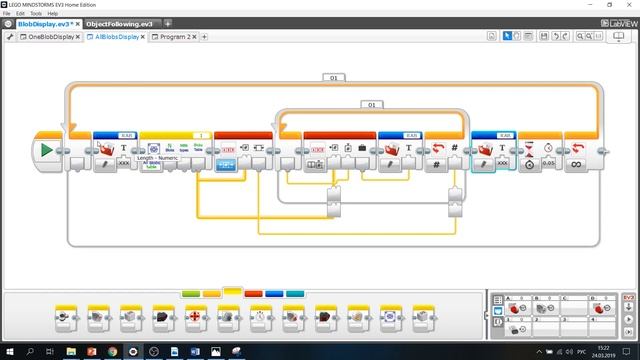The height and width of the screenshot is (360, 640).
Task: Change outer loop infinity mode selector
Action: pyautogui.click(x=576, y=164)
